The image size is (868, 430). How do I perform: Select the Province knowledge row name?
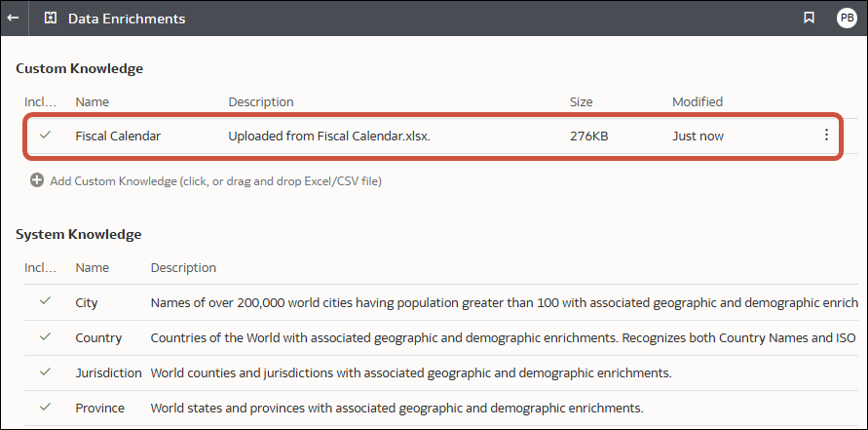coord(100,407)
